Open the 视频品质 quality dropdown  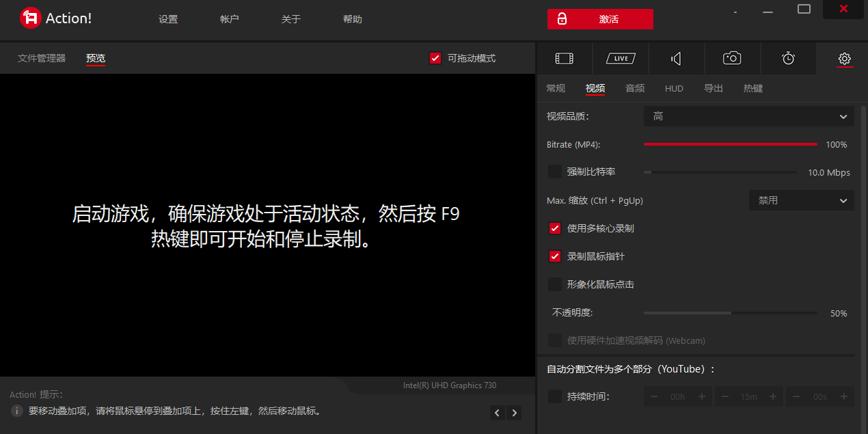pyautogui.click(x=748, y=116)
